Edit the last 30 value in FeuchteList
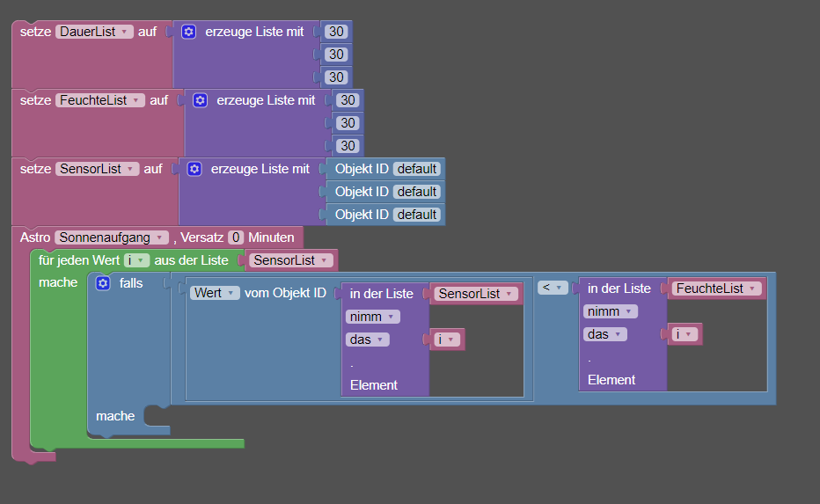The width and height of the screenshot is (820, 504). pyautogui.click(x=348, y=146)
